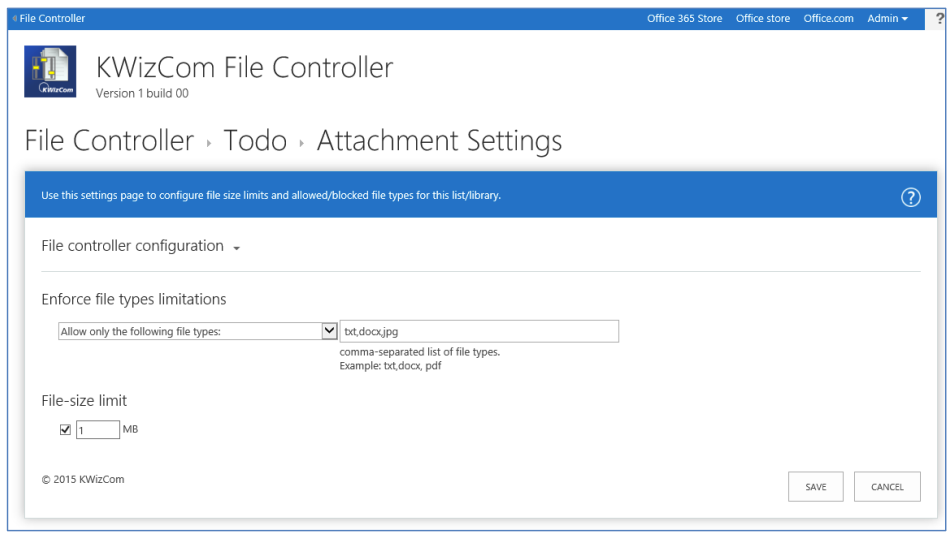Screen dimensions: 951x538
Task: Go to the Office.com link
Action: 828,18
